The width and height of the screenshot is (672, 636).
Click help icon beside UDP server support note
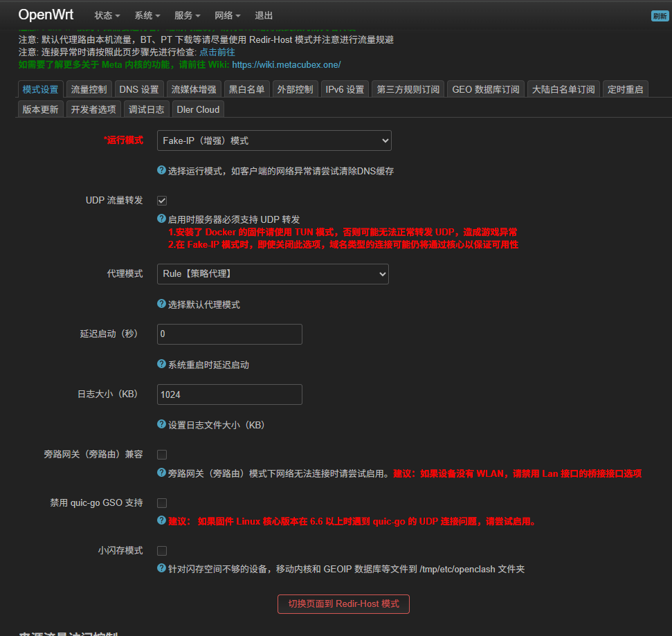(x=161, y=219)
